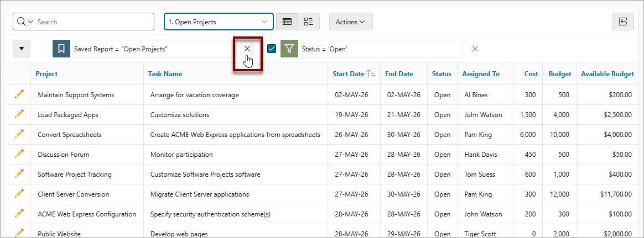
Task: Click the green filter funnel icon
Action: [289, 49]
